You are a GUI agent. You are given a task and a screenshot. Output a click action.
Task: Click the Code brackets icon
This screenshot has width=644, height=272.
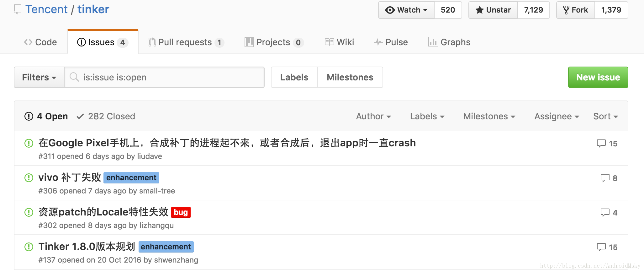28,42
